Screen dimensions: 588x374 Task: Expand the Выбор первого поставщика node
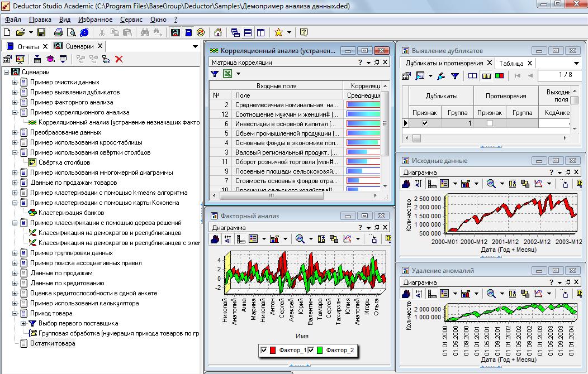(x=23, y=323)
